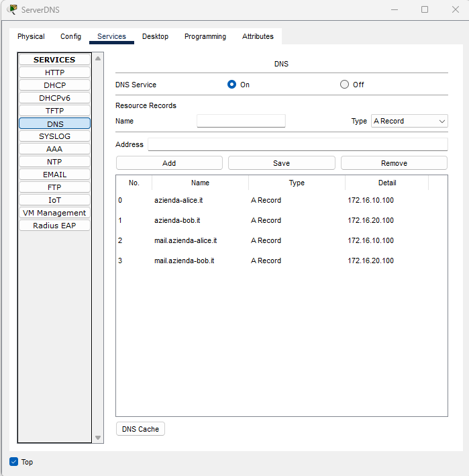Open the EMAIL service
The width and height of the screenshot is (469, 476).
pos(54,175)
